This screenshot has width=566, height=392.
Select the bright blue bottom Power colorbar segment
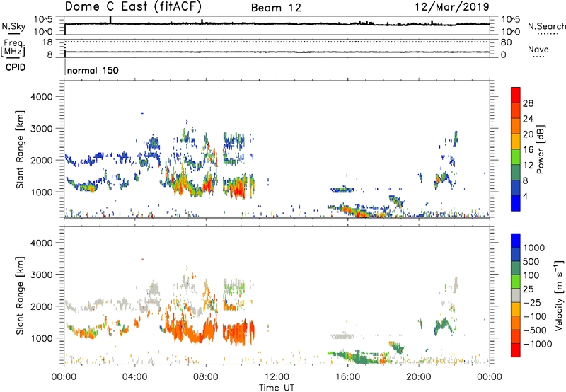(x=516, y=203)
